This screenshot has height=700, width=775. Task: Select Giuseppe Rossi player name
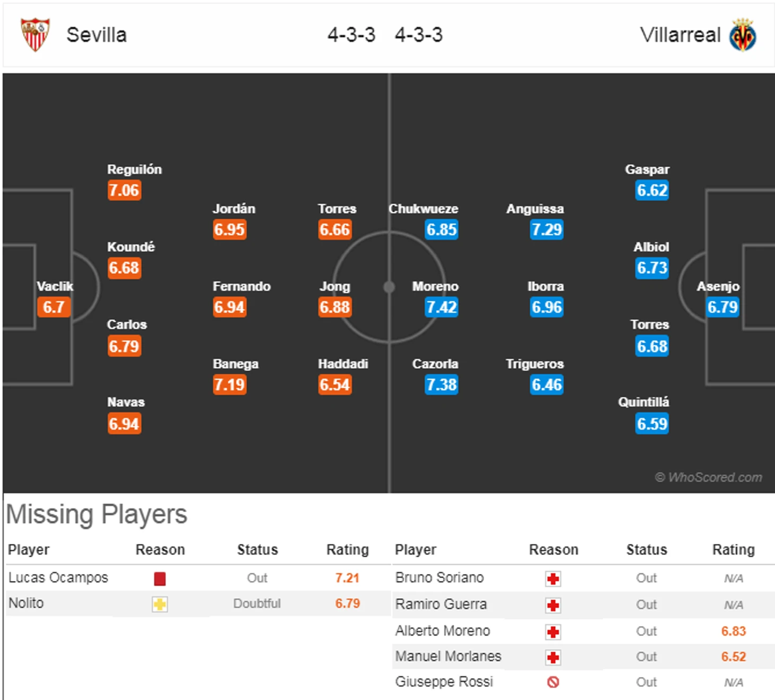tap(444, 681)
